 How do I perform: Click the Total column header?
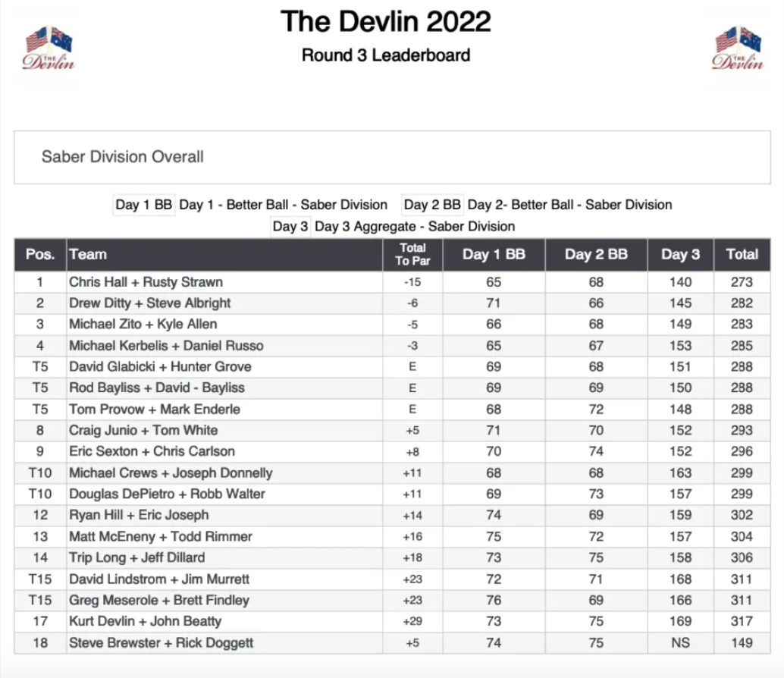pos(742,255)
